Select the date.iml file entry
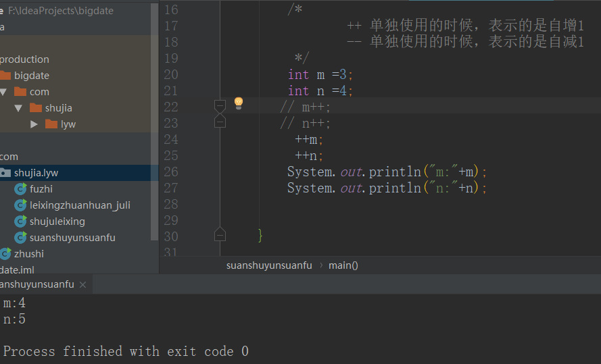The height and width of the screenshot is (364, 601). [18, 270]
